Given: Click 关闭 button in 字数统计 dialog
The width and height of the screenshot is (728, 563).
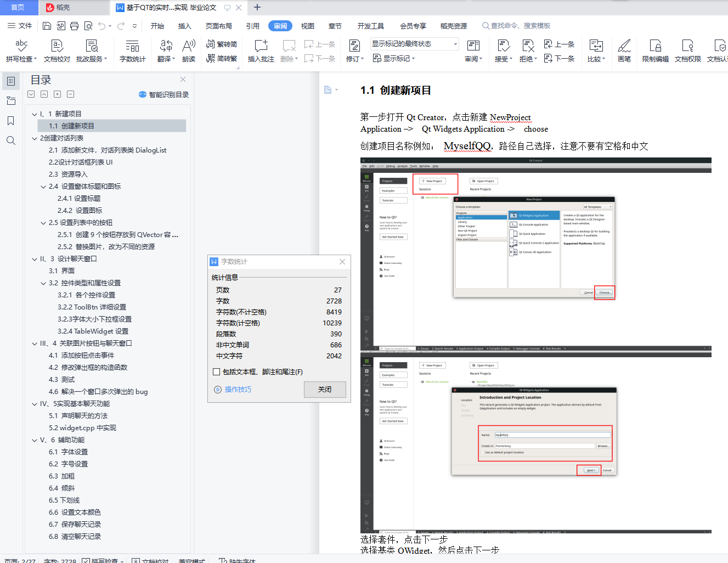Looking at the screenshot, I should tap(325, 390).
